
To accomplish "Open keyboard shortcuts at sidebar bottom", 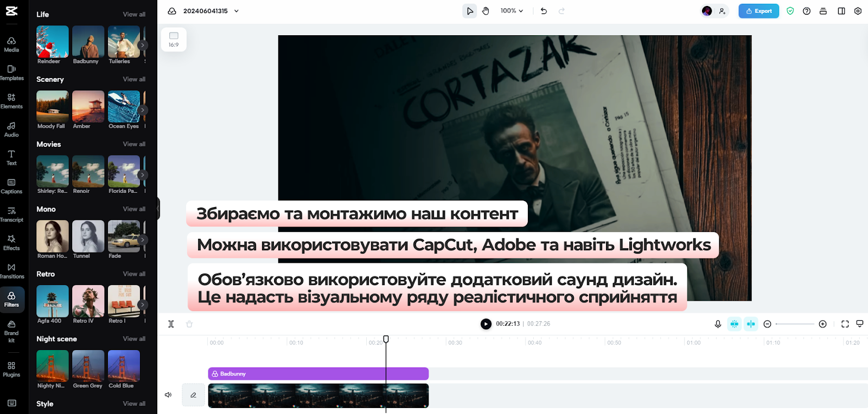I will 12,403.
